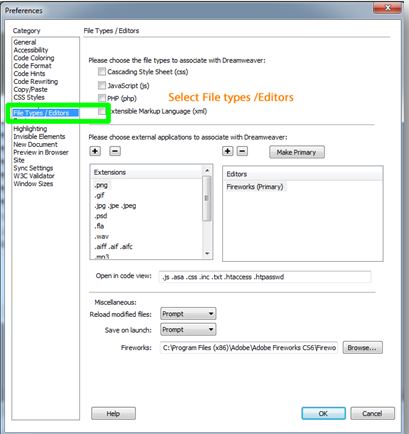Image resolution: width=409 pixels, height=434 pixels.
Task: Open Preview in Browser category
Action: coord(41,152)
